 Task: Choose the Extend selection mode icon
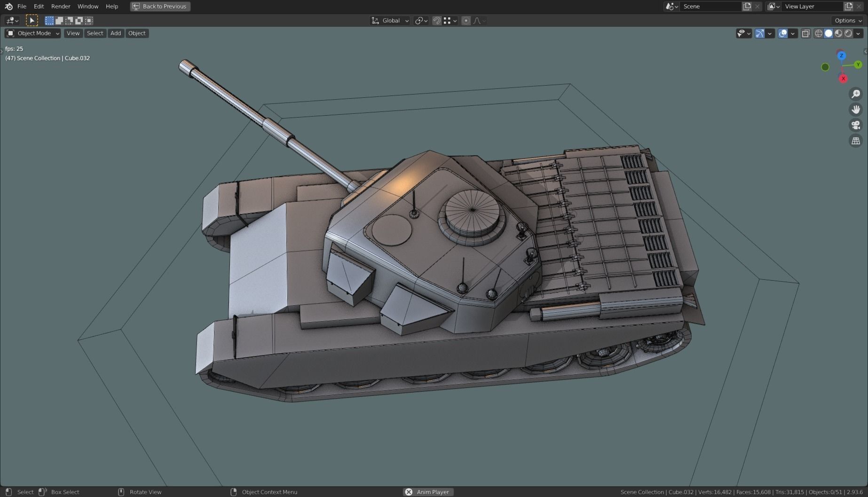click(59, 20)
